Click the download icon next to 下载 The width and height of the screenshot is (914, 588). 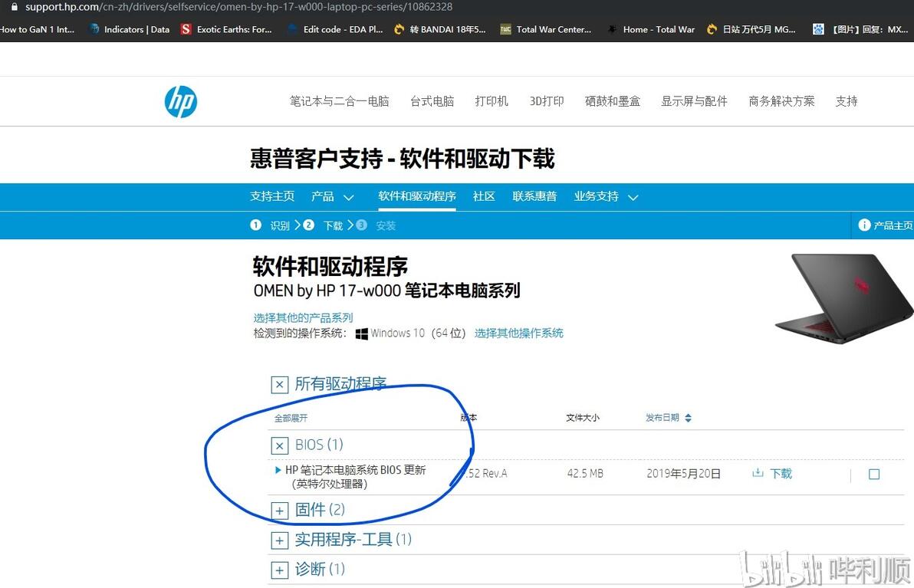(758, 472)
